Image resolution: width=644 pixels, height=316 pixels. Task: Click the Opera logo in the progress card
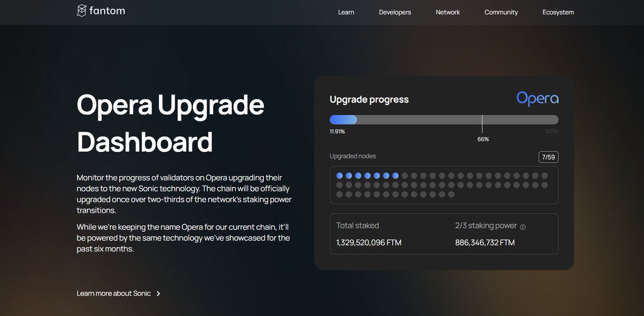[x=537, y=99]
